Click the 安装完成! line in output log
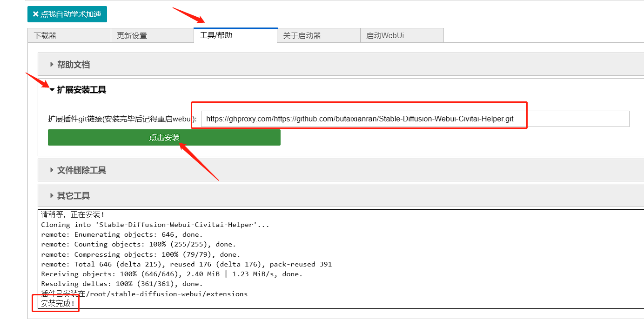Image resolution: width=644 pixels, height=320 pixels. [x=58, y=304]
